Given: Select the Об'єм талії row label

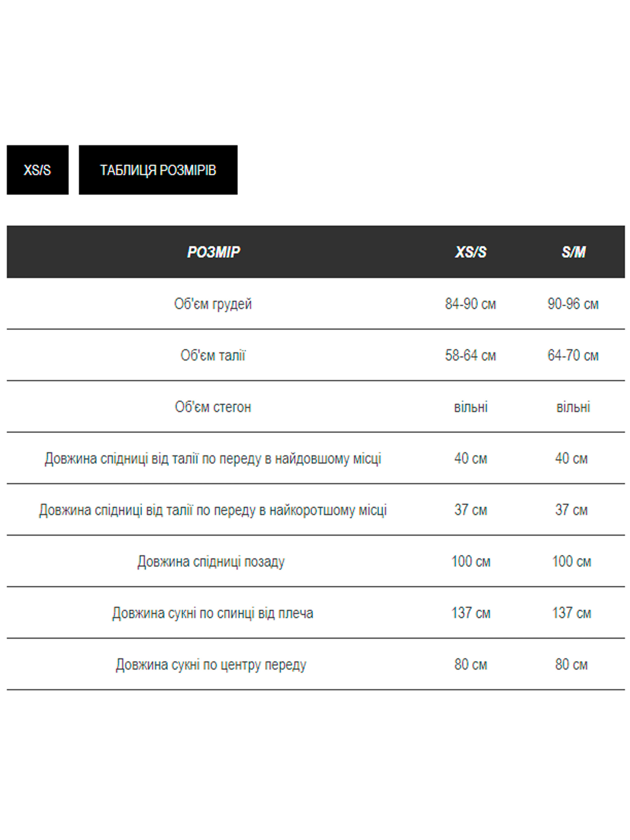Looking at the screenshot, I should tap(213, 355).
